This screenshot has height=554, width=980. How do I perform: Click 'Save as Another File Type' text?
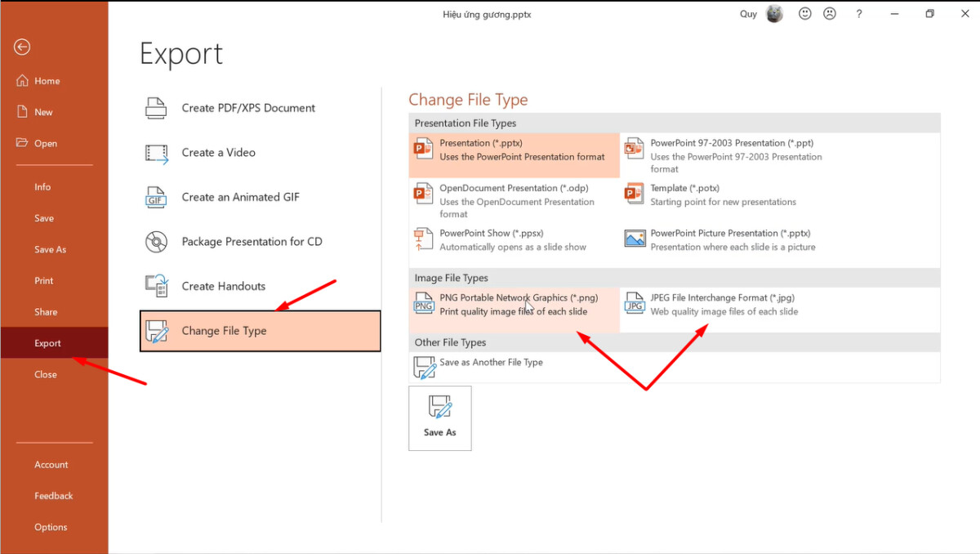491,362
